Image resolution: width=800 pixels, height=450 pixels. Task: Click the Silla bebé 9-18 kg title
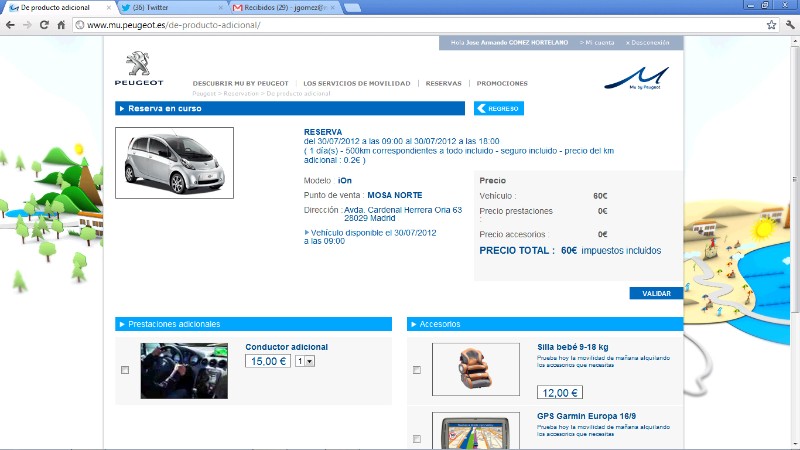coord(572,347)
